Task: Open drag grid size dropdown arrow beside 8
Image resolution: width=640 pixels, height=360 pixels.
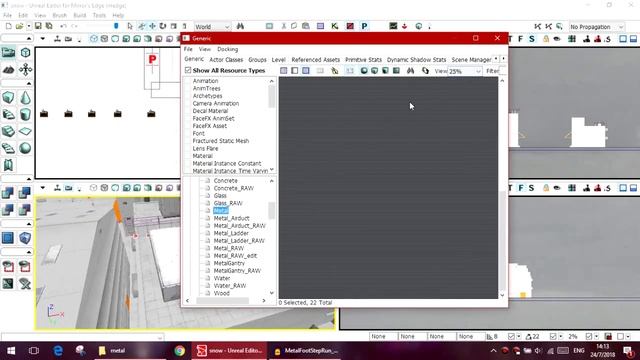Action: [519, 336]
